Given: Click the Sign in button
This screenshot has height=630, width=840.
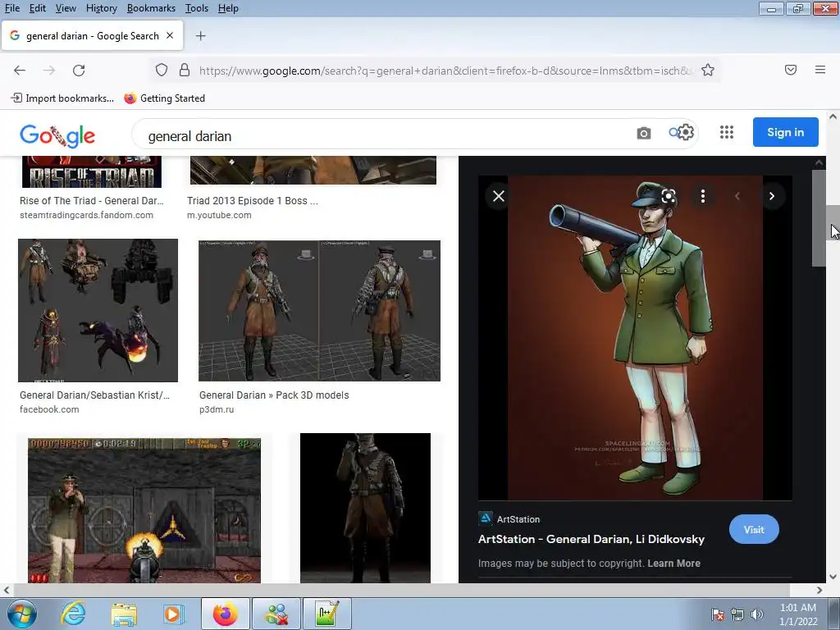Looking at the screenshot, I should pyautogui.click(x=785, y=132).
